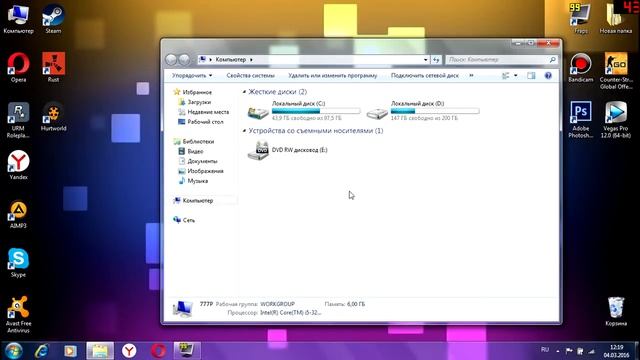Open address bar history dropdown arrow
Screen dimensions: 640x360
pos(425,60)
